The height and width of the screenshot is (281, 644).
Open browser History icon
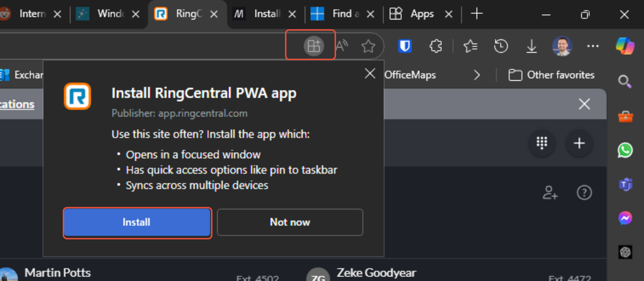501,46
